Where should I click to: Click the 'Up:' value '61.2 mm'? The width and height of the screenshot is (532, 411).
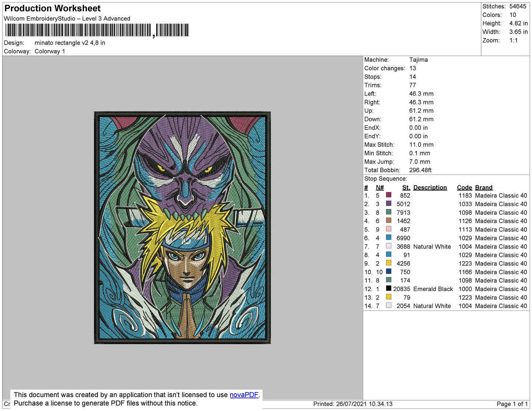pos(421,111)
